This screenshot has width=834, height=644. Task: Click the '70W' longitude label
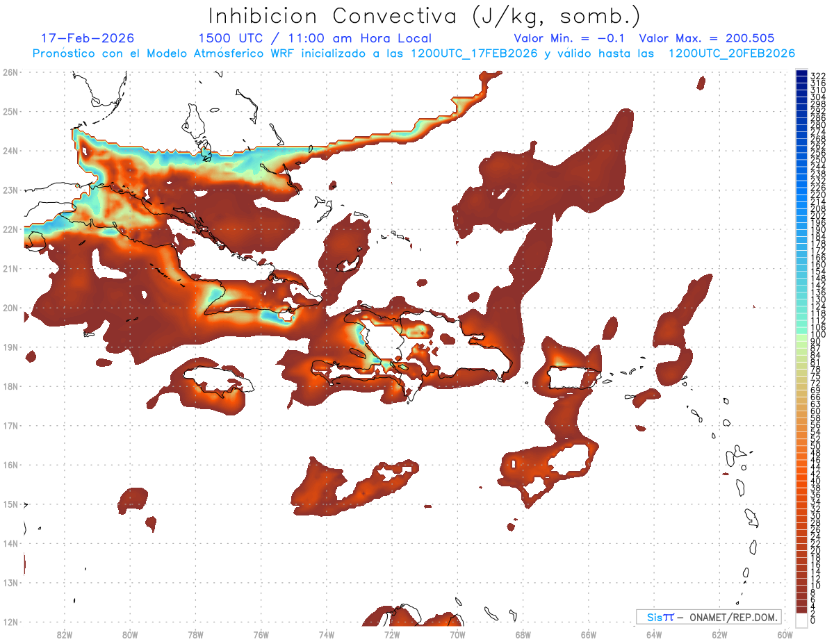(457, 634)
